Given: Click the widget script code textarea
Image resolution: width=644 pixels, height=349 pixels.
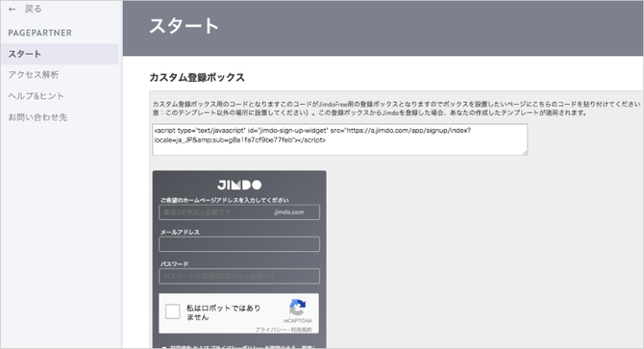Looking at the screenshot, I should [339, 139].
